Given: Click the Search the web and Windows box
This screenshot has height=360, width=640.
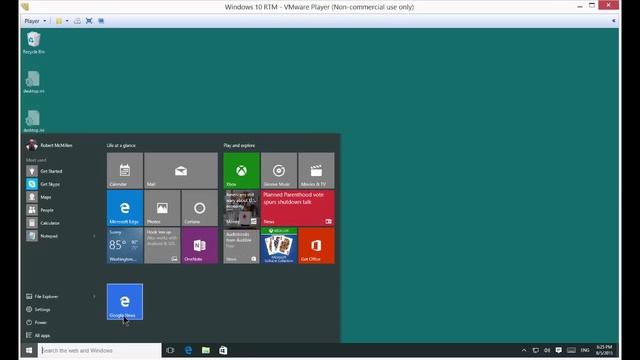Looking at the screenshot, I should (x=100, y=350).
